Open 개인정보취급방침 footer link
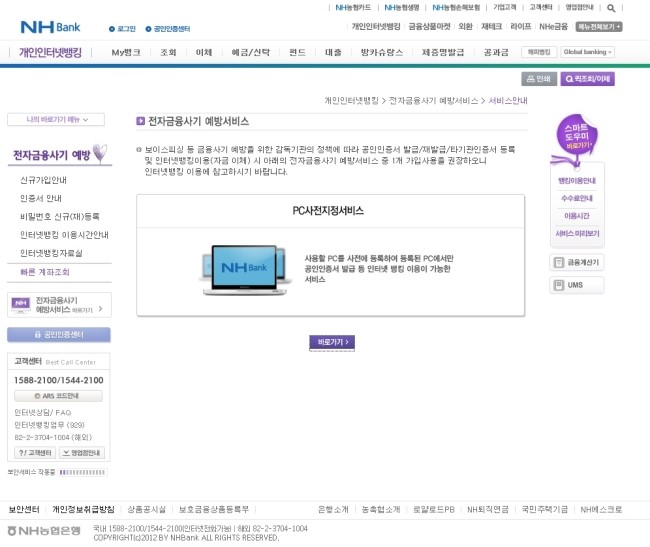This screenshot has height=547, width=650. (83, 509)
